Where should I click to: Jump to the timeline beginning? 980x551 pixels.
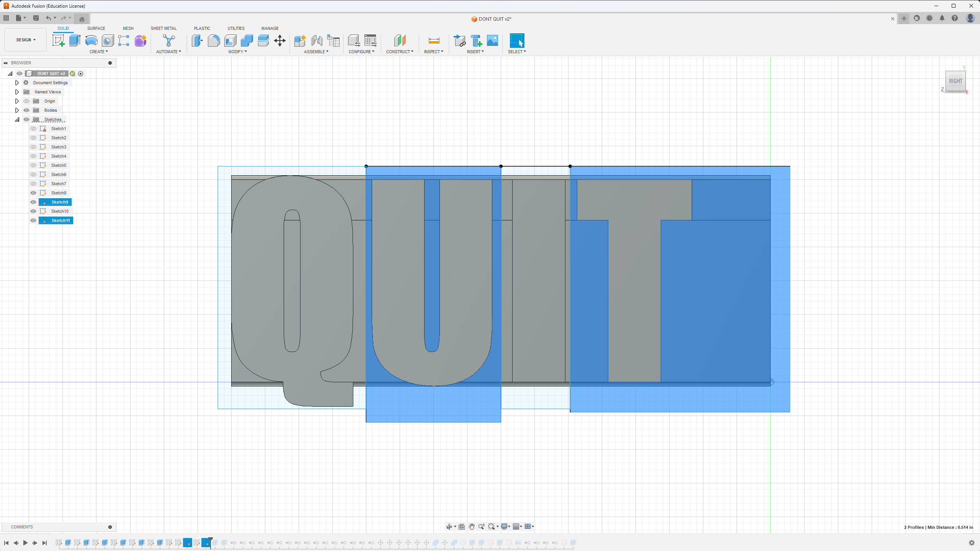[x=6, y=543]
